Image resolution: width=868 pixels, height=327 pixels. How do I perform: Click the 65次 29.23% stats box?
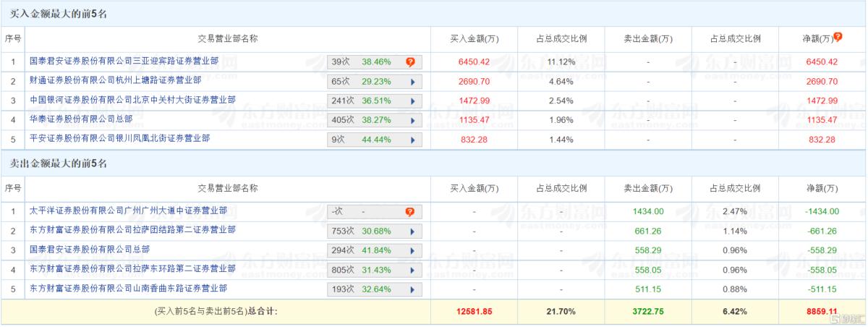tap(375, 82)
